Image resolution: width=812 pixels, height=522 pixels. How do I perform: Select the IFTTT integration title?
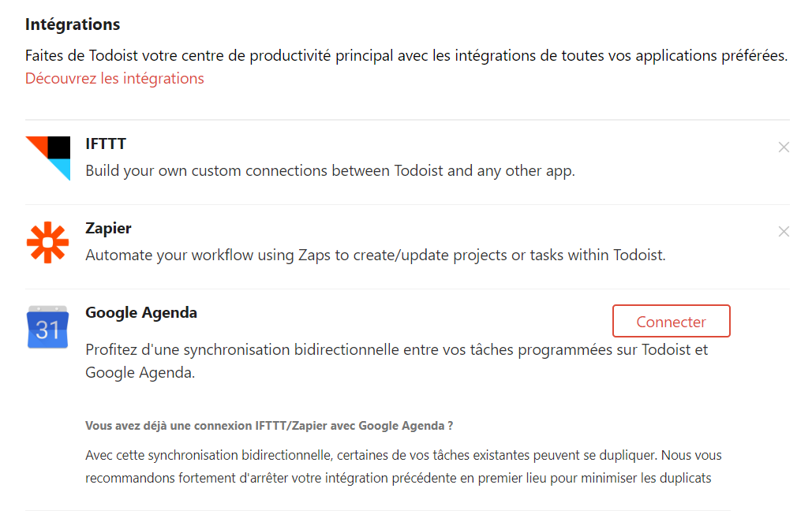click(x=106, y=144)
